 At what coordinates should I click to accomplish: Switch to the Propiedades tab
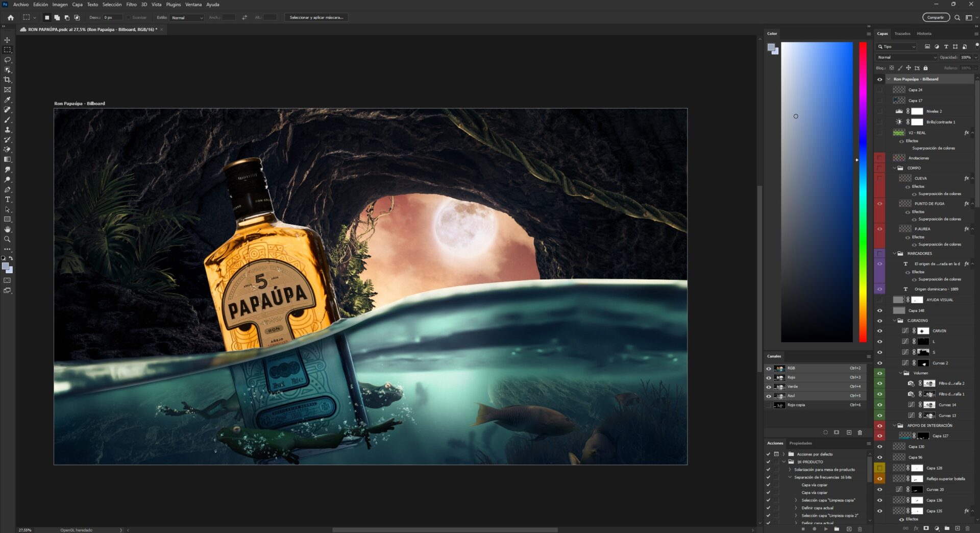coord(800,443)
